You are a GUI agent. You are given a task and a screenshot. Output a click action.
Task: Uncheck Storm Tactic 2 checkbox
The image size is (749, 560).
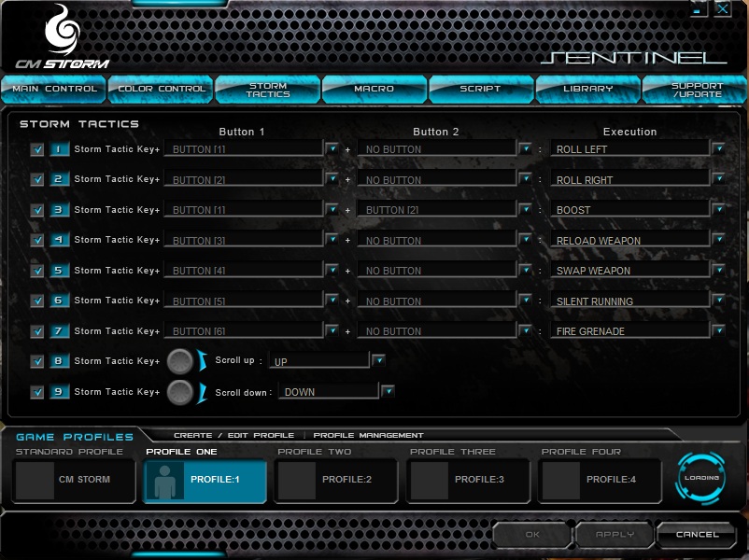click(36, 180)
